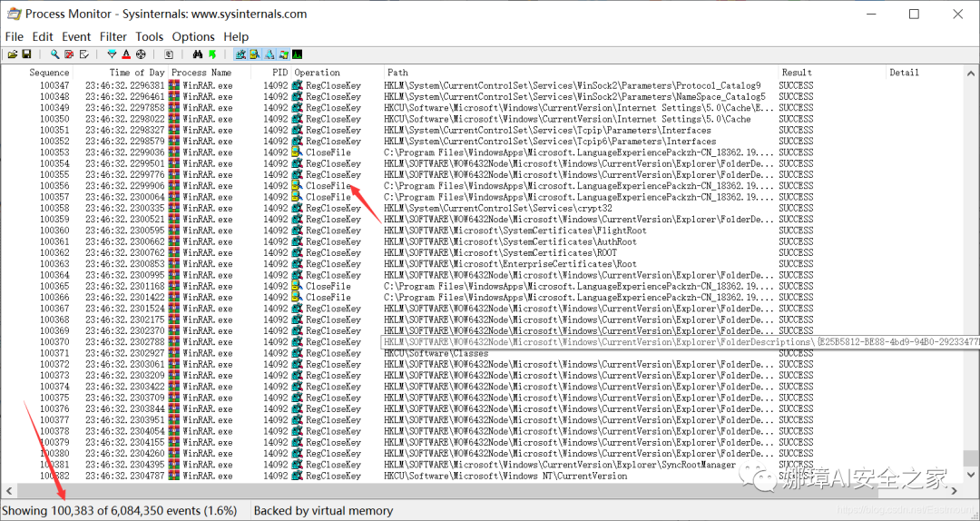Click WinRAR icon in row 100347

174,85
